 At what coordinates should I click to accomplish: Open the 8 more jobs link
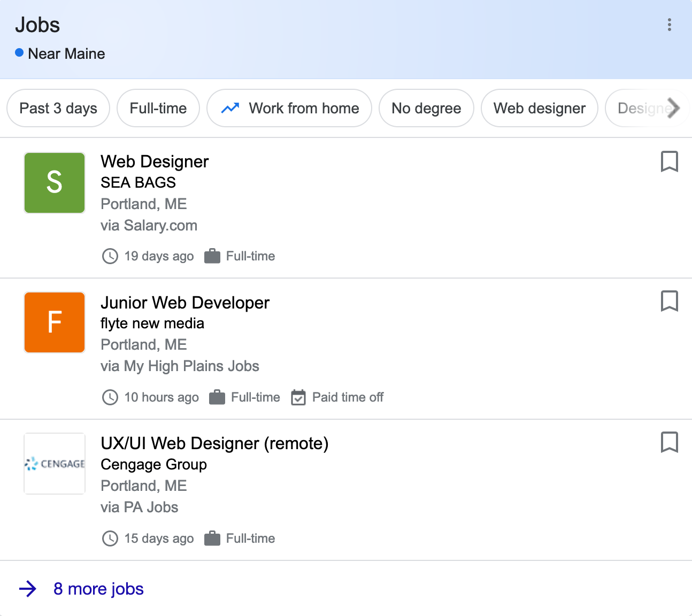coord(98,589)
